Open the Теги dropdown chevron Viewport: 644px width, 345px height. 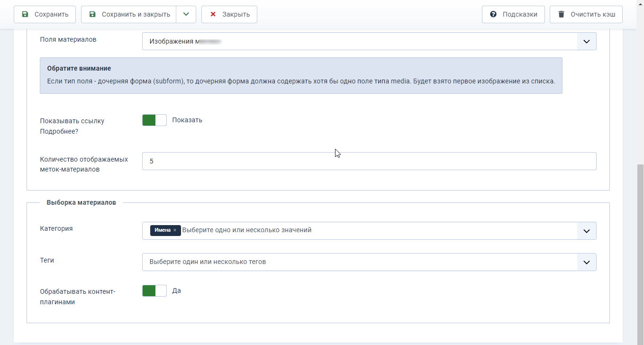pyautogui.click(x=586, y=262)
